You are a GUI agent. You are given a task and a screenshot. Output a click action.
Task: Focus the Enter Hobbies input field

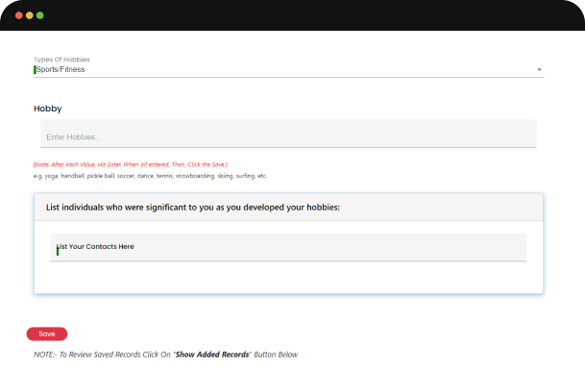[x=288, y=138]
